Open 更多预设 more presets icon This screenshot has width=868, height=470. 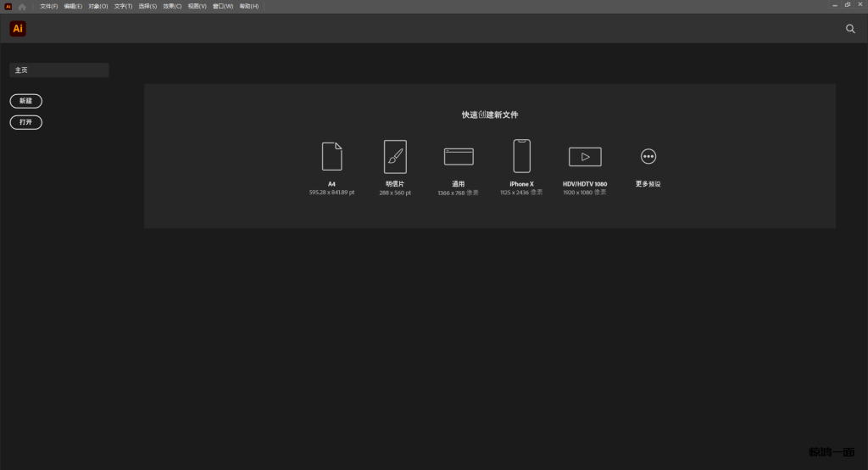[x=648, y=156]
